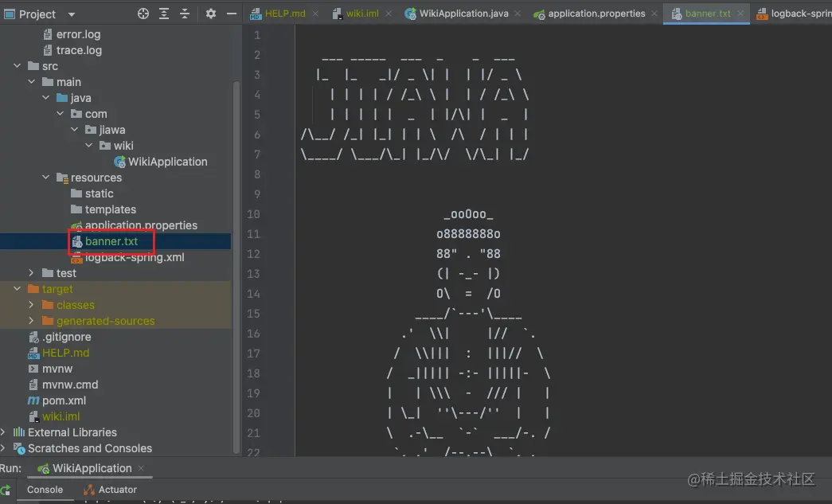Image resolution: width=832 pixels, height=504 pixels.
Task: Switch to the application.properties tab
Action: tap(596, 14)
